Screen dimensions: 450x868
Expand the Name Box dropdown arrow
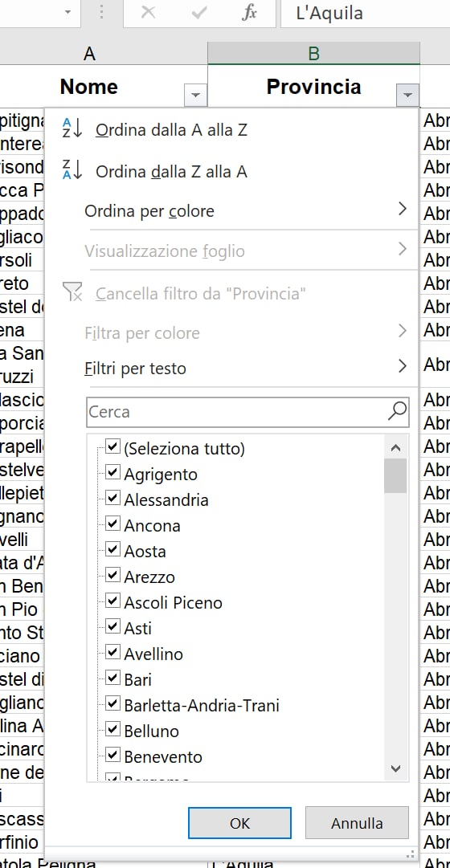click(x=67, y=12)
